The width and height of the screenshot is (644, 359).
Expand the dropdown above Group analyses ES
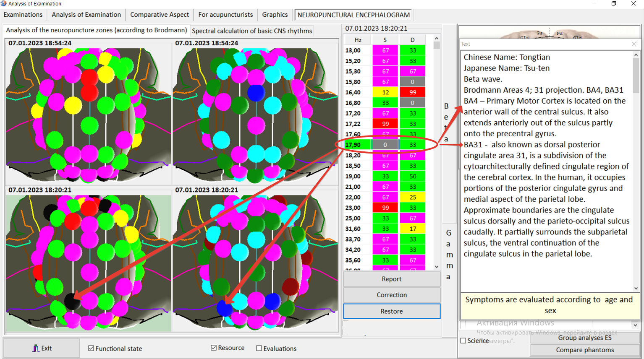click(635, 325)
